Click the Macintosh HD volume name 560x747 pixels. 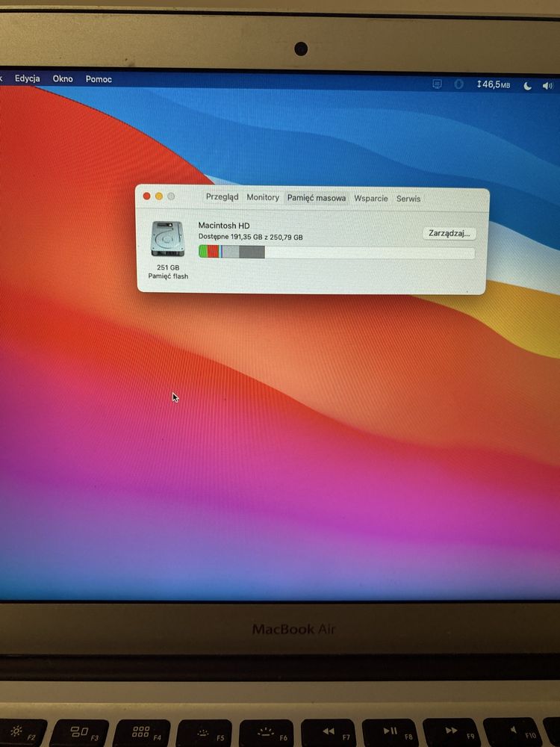(x=224, y=226)
